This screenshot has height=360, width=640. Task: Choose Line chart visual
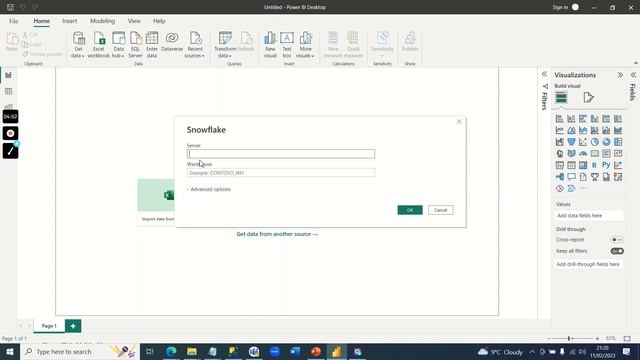[x=560, y=130]
